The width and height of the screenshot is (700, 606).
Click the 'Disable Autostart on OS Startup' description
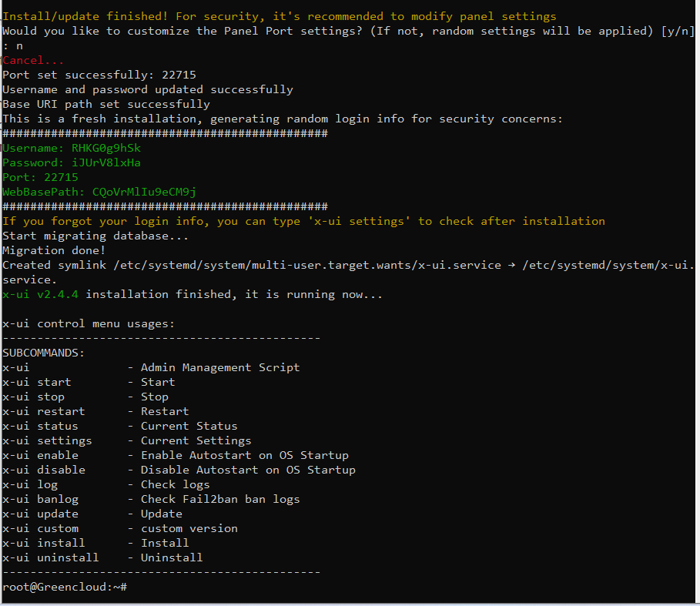pos(248,470)
